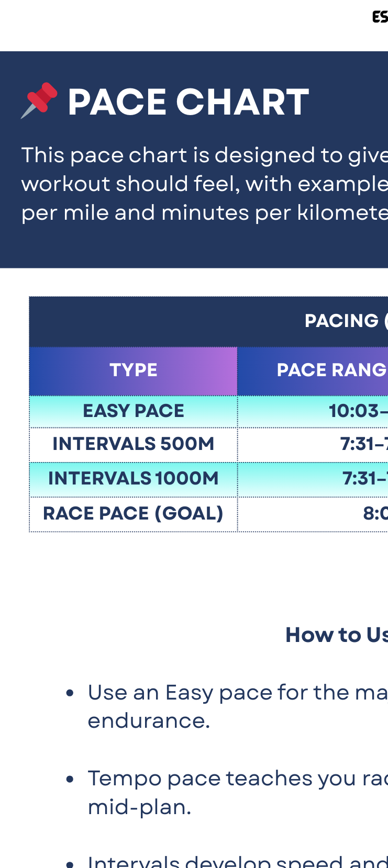Click the How to Use heading
Viewport: 388px width, 868px height.
336,635
